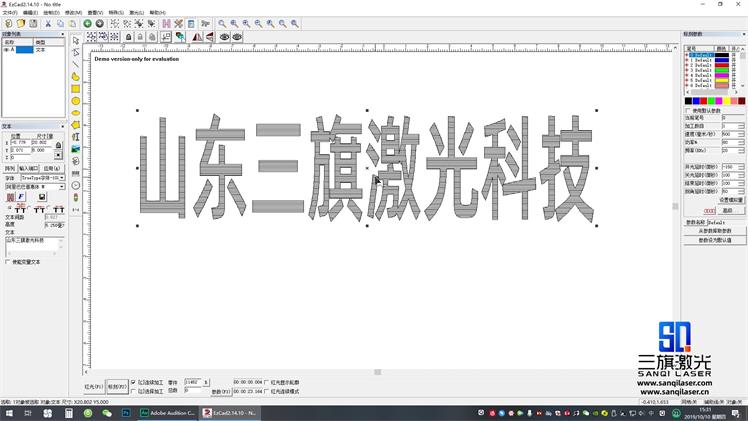Toggle visibility eye of object A in list

tap(6, 50)
